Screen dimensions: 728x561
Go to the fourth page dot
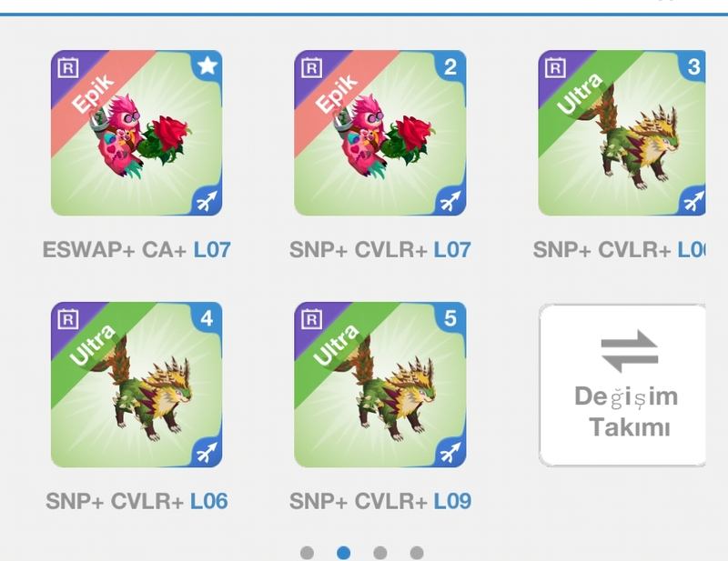417,553
